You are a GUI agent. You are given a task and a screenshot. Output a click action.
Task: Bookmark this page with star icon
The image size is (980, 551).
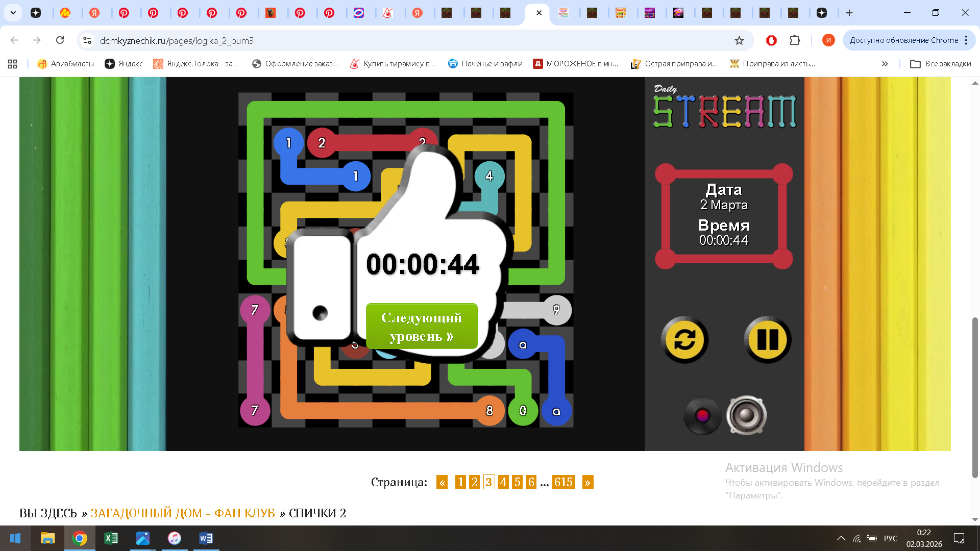(x=739, y=40)
